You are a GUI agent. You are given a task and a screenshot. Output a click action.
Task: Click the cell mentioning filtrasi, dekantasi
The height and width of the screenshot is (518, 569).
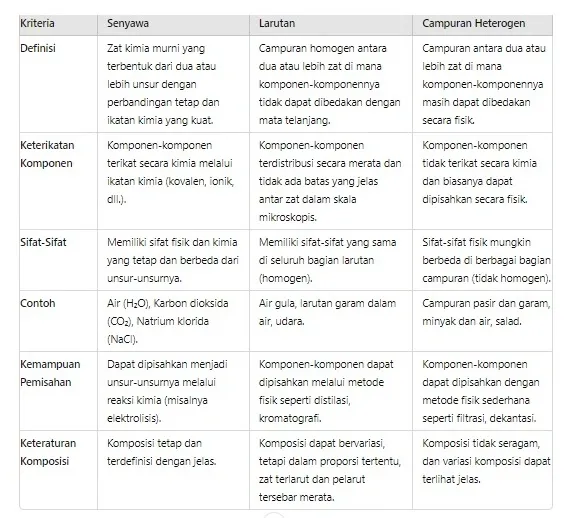480,391
